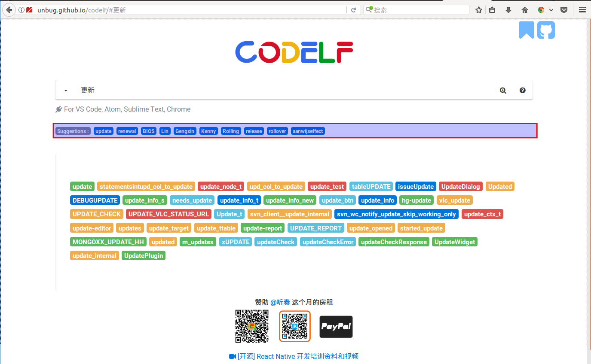The height and width of the screenshot is (364, 591).
Task: Click the 'UPDATE_REPORT' tag
Action: click(x=316, y=228)
